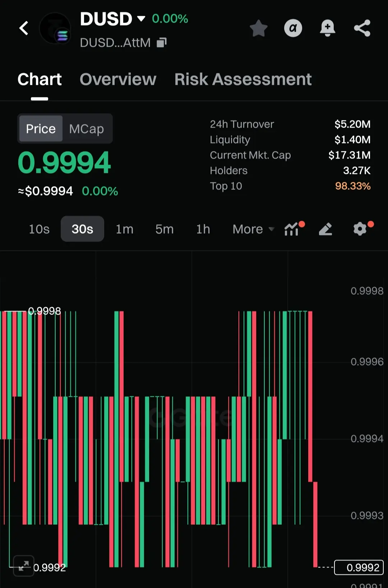The image size is (388, 588).
Task: Share the DUSD token page
Action: (362, 28)
